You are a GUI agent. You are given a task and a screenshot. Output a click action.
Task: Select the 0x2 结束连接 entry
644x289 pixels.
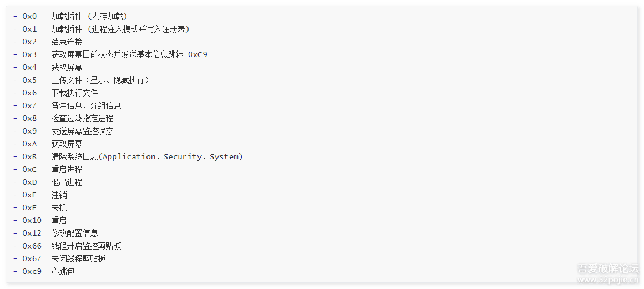pyautogui.click(x=67, y=42)
